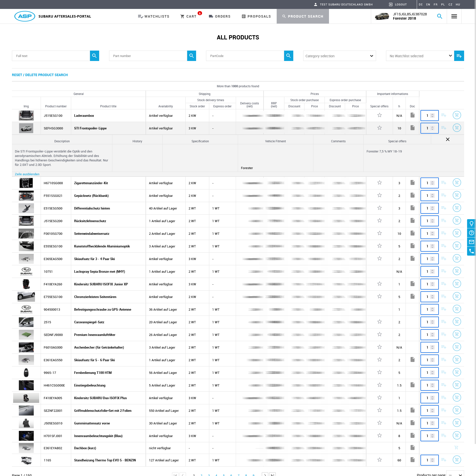
Task: Open the Category selection dropdown
Action: [339, 56]
